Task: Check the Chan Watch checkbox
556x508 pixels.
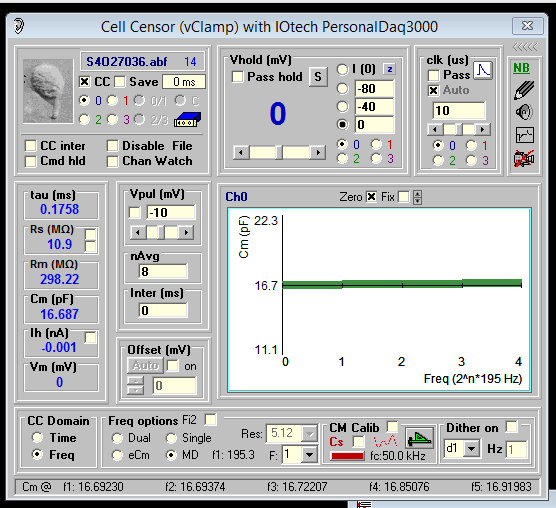Action: tap(112, 161)
